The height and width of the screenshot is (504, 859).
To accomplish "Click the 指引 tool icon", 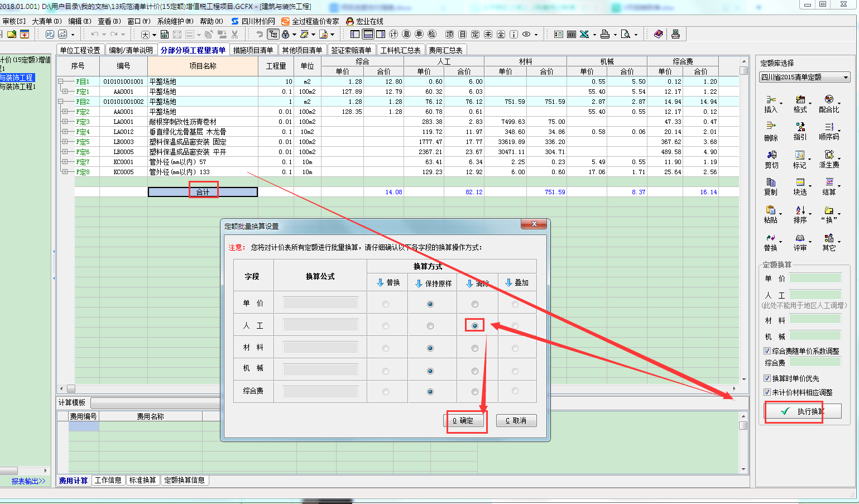I will 800,127.
